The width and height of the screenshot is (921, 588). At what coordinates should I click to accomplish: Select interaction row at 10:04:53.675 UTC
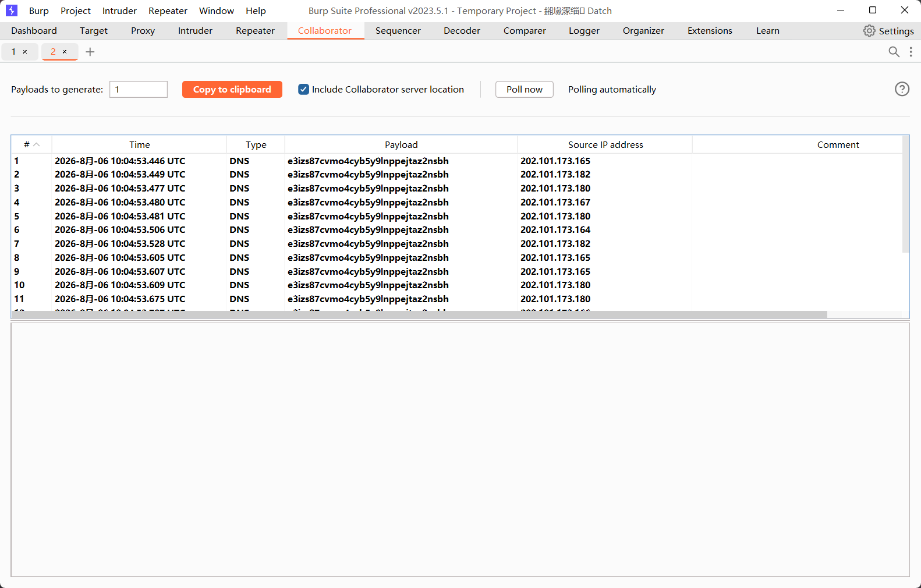[456, 299]
